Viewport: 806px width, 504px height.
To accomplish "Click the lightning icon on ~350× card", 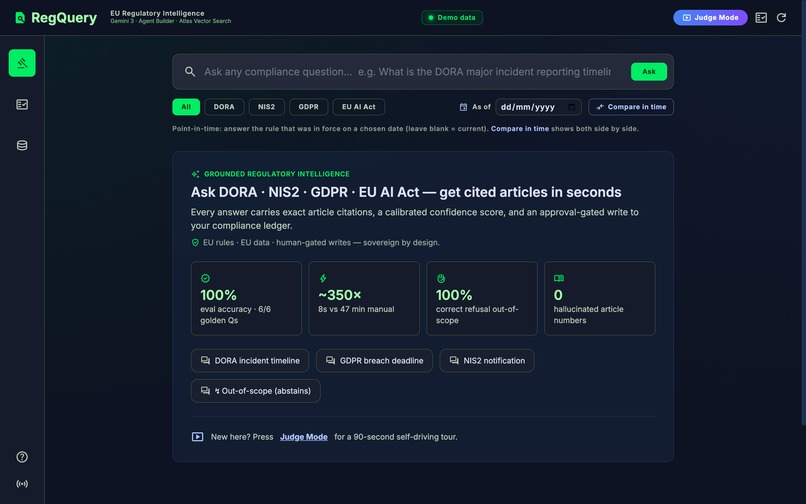I will [x=323, y=278].
